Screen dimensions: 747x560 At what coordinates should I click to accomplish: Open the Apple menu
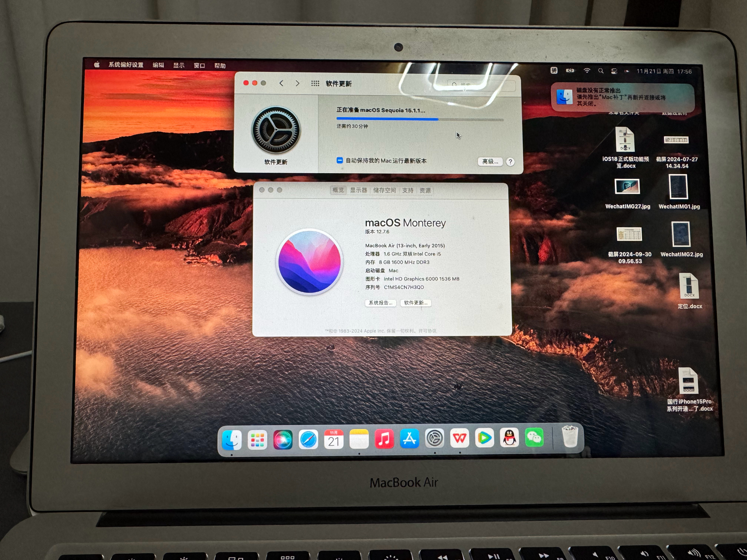(97, 64)
